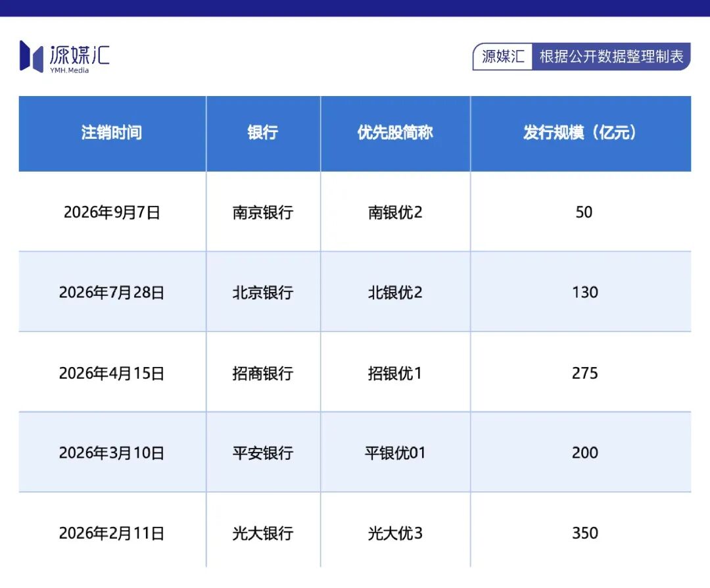Image resolution: width=710 pixels, height=588 pixels.
Task: Select the 北京银行 cell
Action: (262, 292)
